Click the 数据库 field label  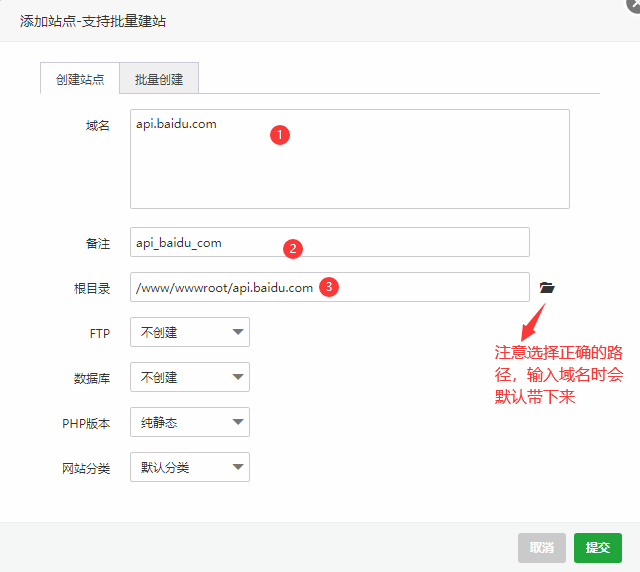tap(92, 378)
